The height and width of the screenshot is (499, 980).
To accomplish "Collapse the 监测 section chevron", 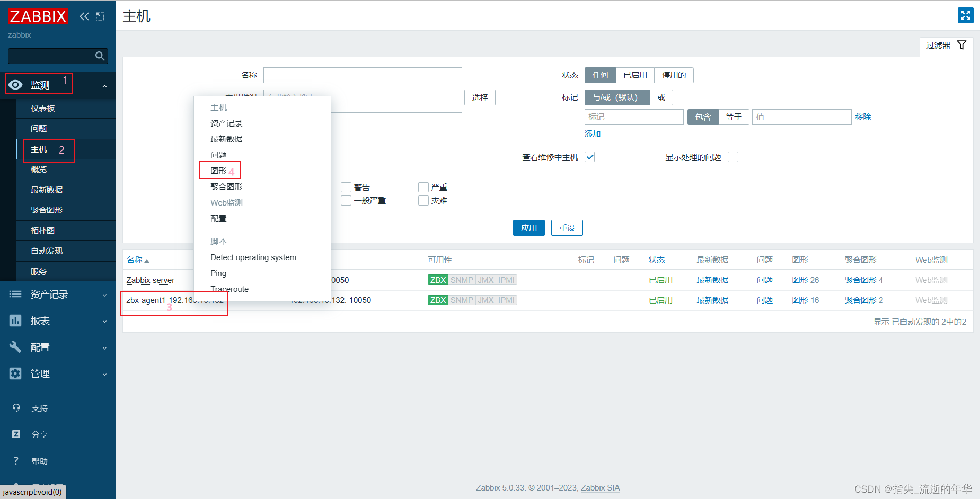I will pos(104,86).
